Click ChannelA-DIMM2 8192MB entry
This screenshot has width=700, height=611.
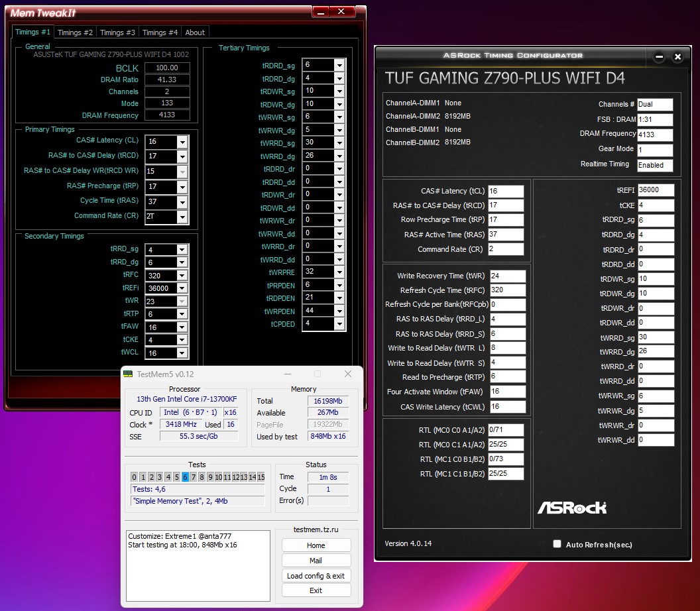coord(428,116)
